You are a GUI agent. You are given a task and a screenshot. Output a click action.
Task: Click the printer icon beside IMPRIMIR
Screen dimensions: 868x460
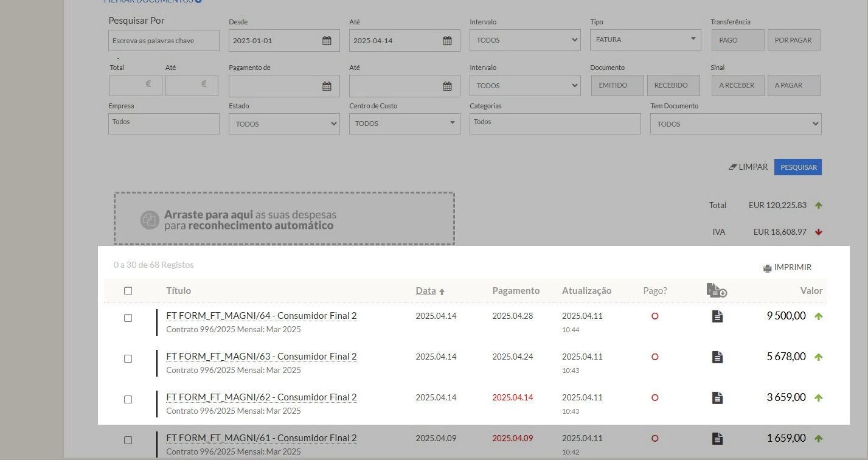(x=767, y=268)
